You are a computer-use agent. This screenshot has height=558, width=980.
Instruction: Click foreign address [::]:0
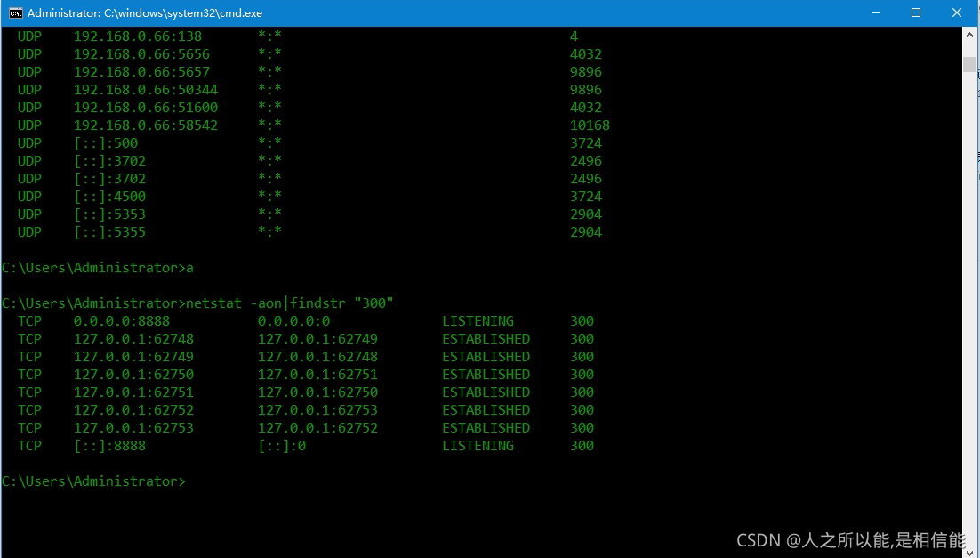(282, 446)
